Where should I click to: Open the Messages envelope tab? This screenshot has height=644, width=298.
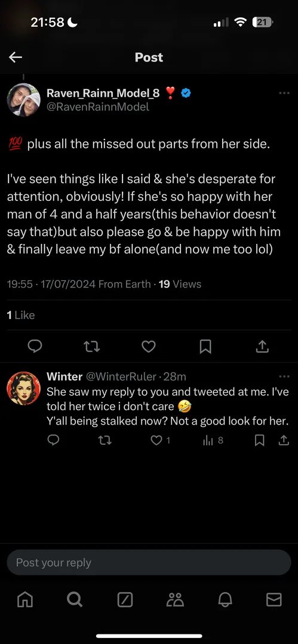(x=274, y=600)
